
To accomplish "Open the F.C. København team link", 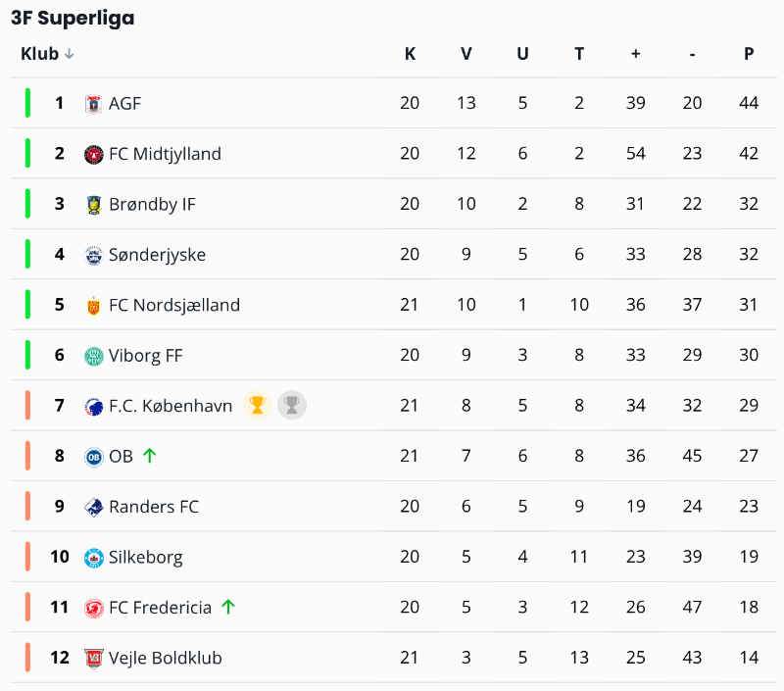I will [171, 406].
